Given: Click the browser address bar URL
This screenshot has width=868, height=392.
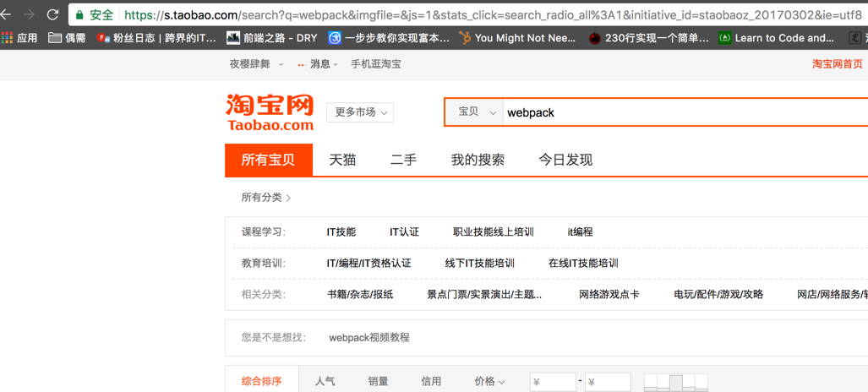Looking at the screenshot, I should pyautogui.click(x=493, y=15).
